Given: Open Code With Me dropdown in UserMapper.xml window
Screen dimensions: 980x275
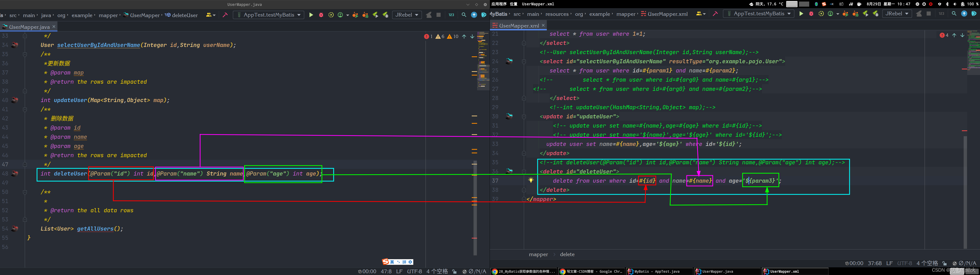Looking at the screenshot, I should 701,14.
